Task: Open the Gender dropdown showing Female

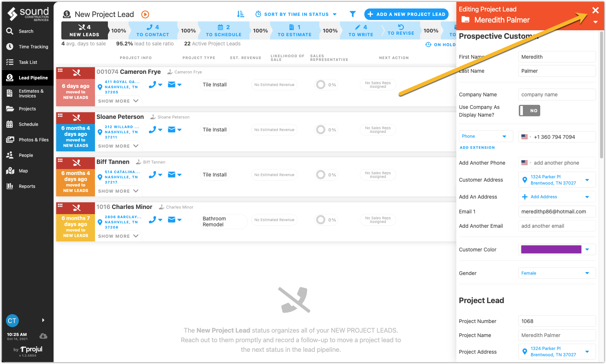Action: click(556, 273)
